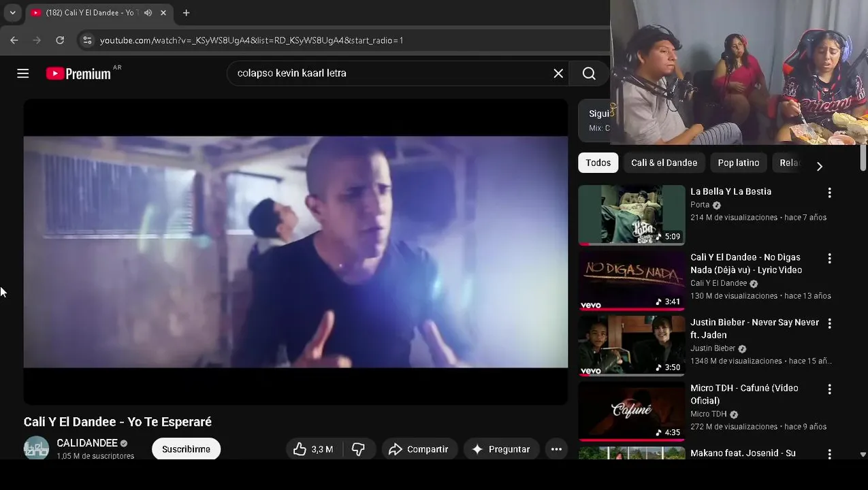Open CALIDANDEE channel avatar
This screenshot has width=868, height=490.
coord(36,448)
